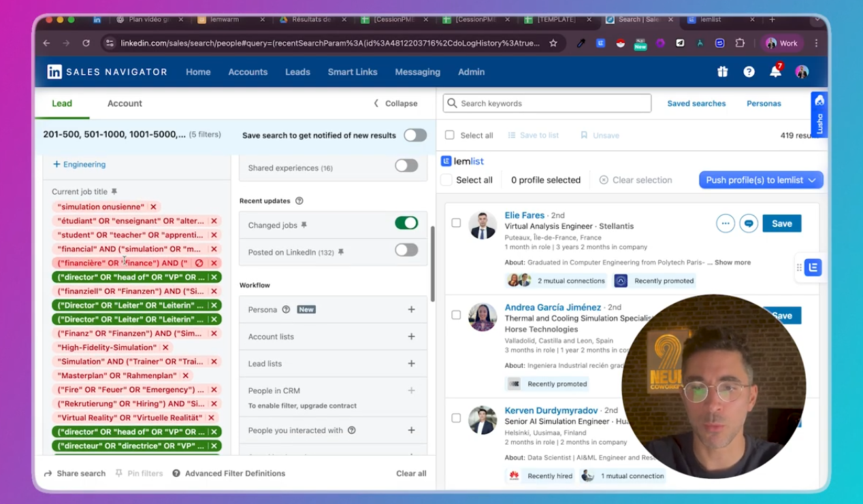Open the Messaging menu item

pos(417,71)
